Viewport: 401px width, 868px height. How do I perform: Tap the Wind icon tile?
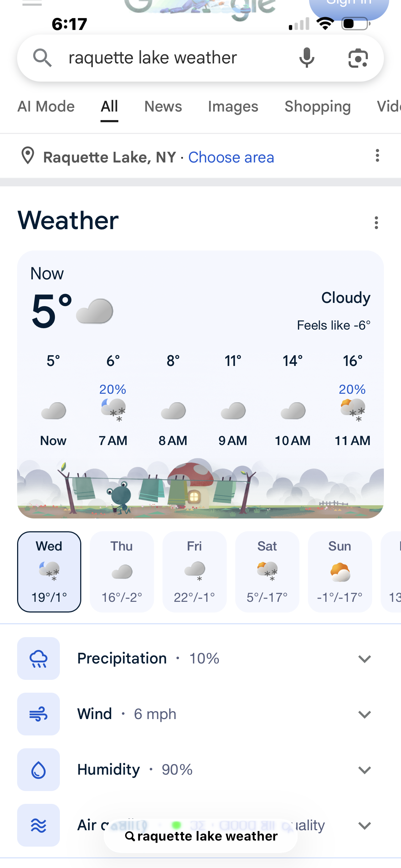point(38,714)
